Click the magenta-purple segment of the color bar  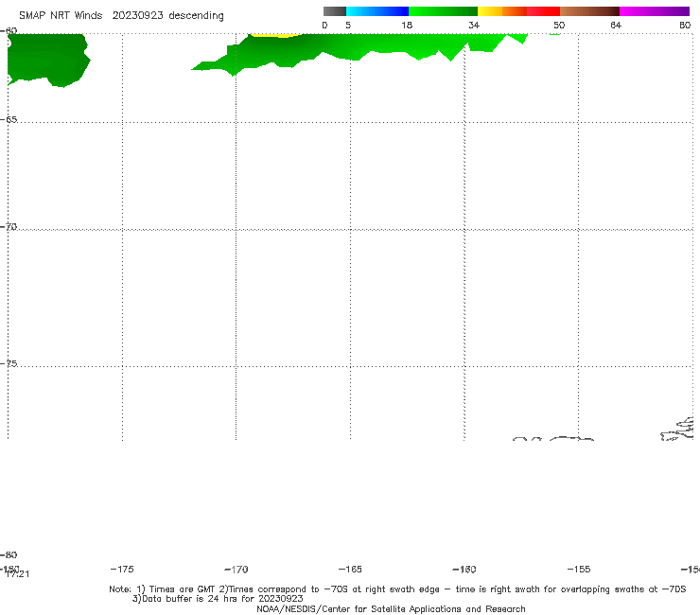pyautogui.click(x=655, y=11)
